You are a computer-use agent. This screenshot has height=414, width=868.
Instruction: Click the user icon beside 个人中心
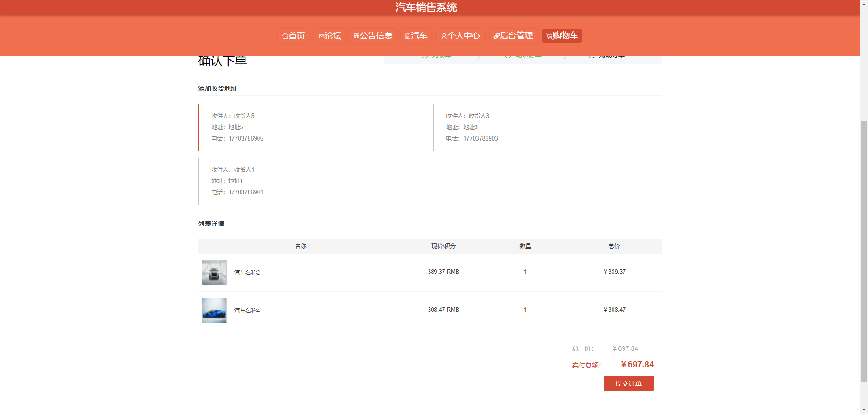point(444,36)
